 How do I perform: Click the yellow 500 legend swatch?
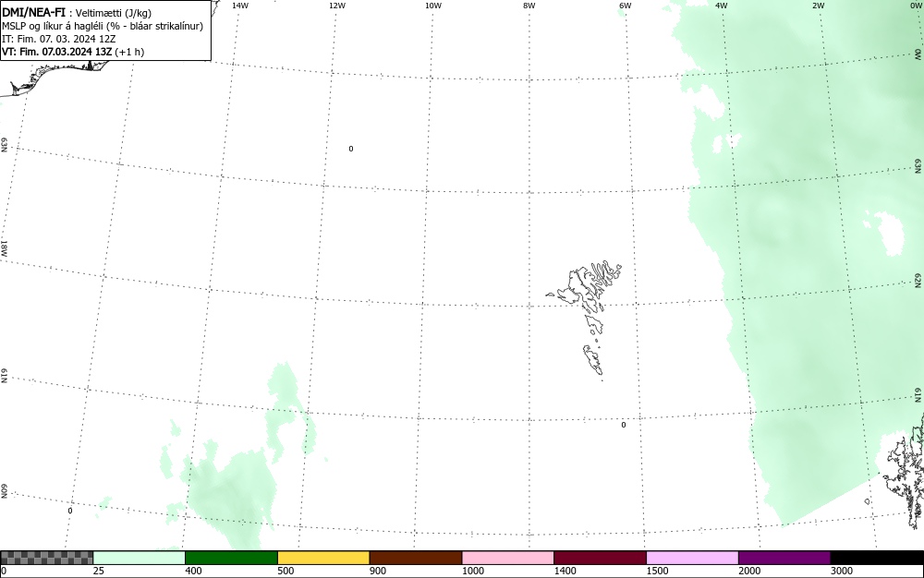[x=323, y=558]
